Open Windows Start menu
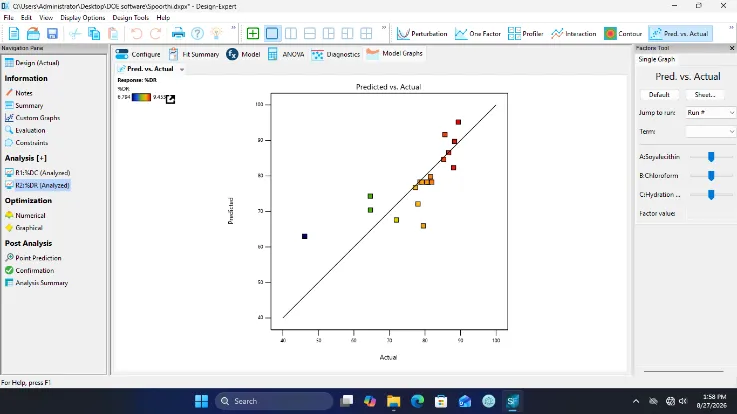 click(x=201, y=401)
